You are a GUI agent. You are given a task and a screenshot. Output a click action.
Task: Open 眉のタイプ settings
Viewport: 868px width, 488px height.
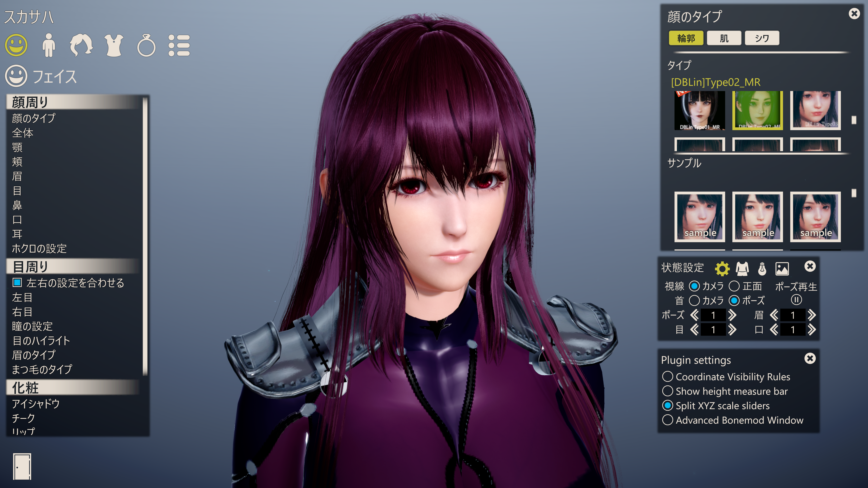point(34,355)
